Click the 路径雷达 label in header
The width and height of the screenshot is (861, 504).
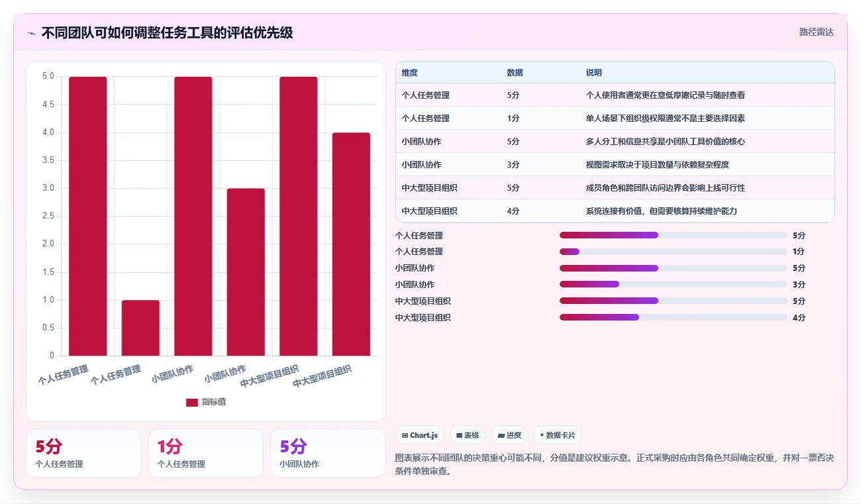pyautogui.click(x=816, y=32)
